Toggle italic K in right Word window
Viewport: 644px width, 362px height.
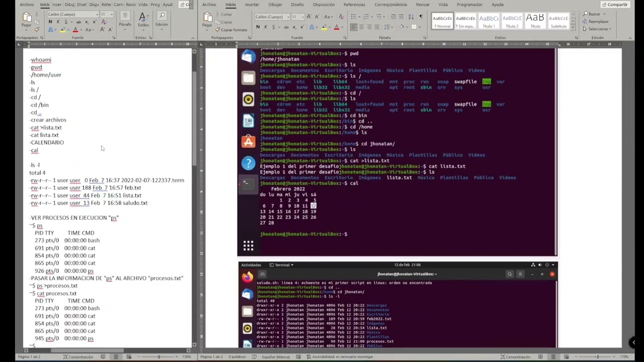pyautogui.click(x=266, y=27)
